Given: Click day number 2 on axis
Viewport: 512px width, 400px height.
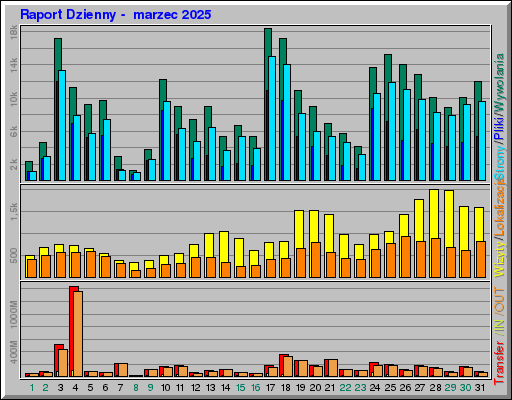Looking at the screenshot, I should pos(46,388).
